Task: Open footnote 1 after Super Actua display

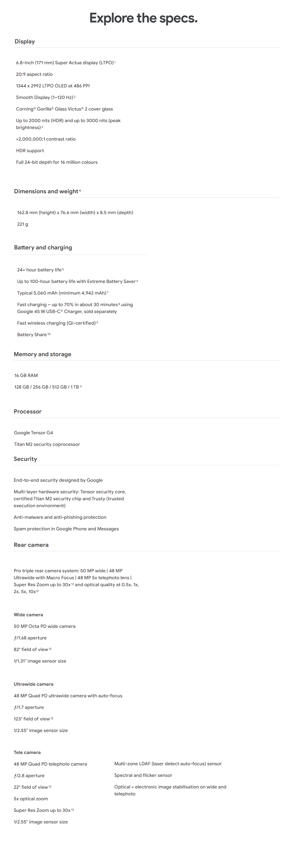Action: (115, 62)
